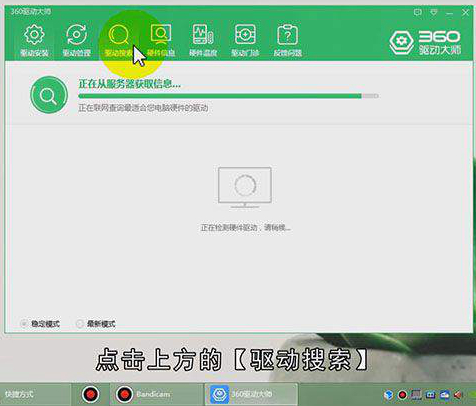Open the 硬件温度 temperature monitor tab

pyautogui.click(x=203, y=40)
